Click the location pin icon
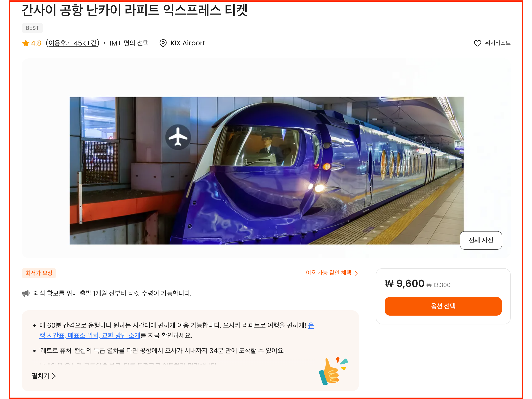The height and width of the screenshot is (399, 532). click(163, 43)
